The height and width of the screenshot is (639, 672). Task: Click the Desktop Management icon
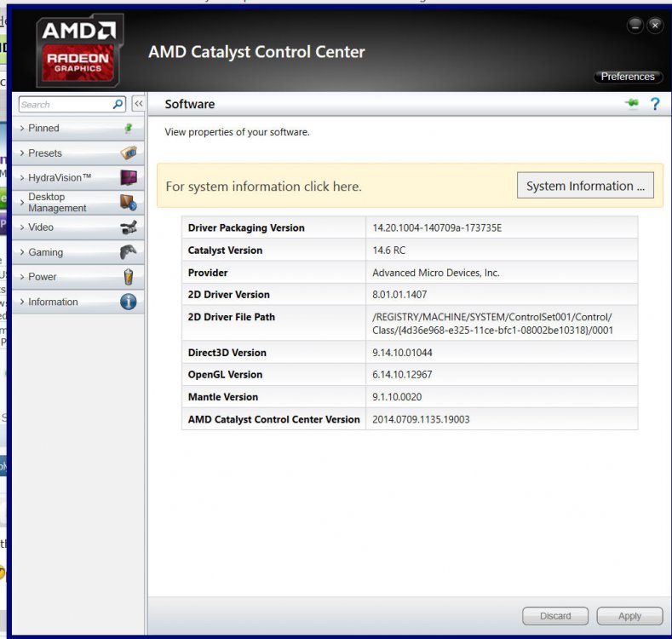128,202
